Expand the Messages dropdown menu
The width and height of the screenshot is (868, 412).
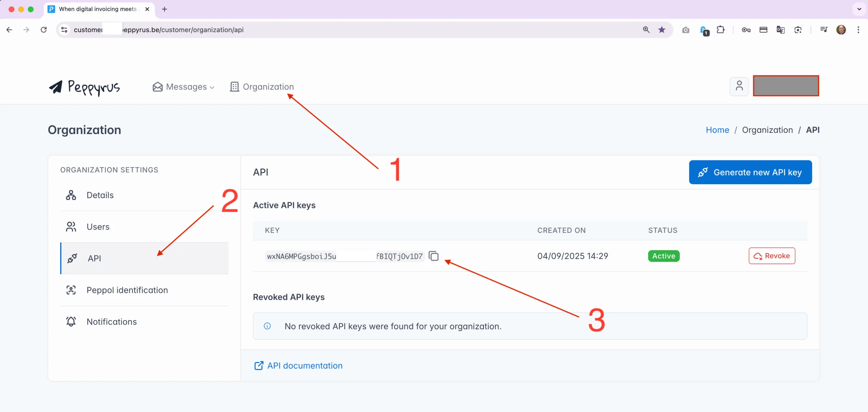[183, 87]
